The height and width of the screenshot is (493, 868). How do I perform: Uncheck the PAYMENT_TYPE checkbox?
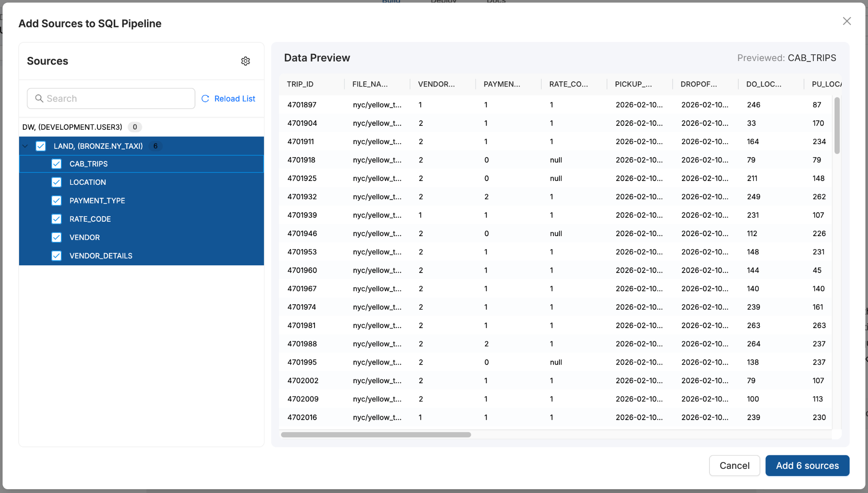tap(56, 201)
